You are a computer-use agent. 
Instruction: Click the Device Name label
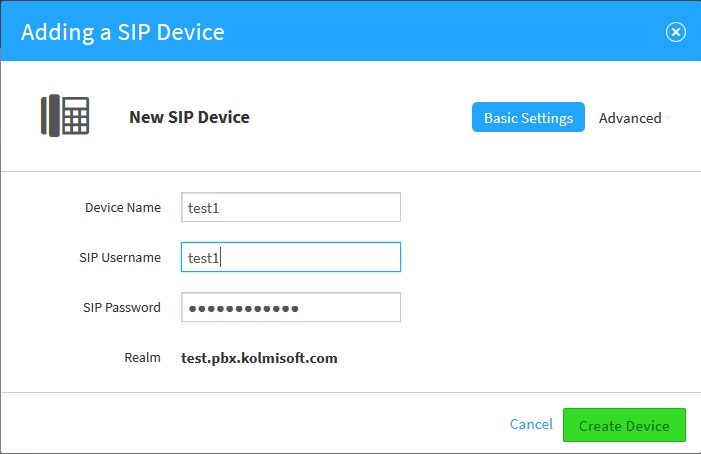click(x=122, y=207)
